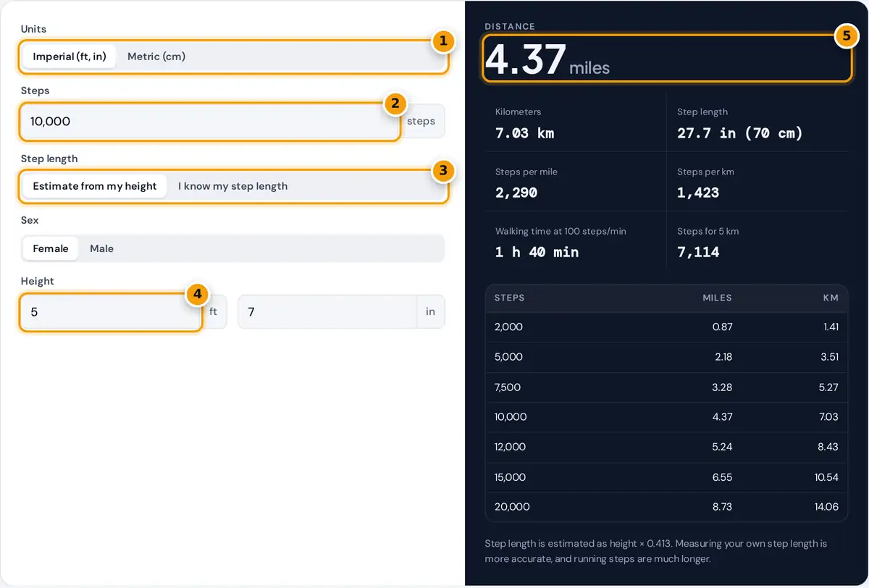
Task: Click the STEPS column header
Action: coord(509,298)
